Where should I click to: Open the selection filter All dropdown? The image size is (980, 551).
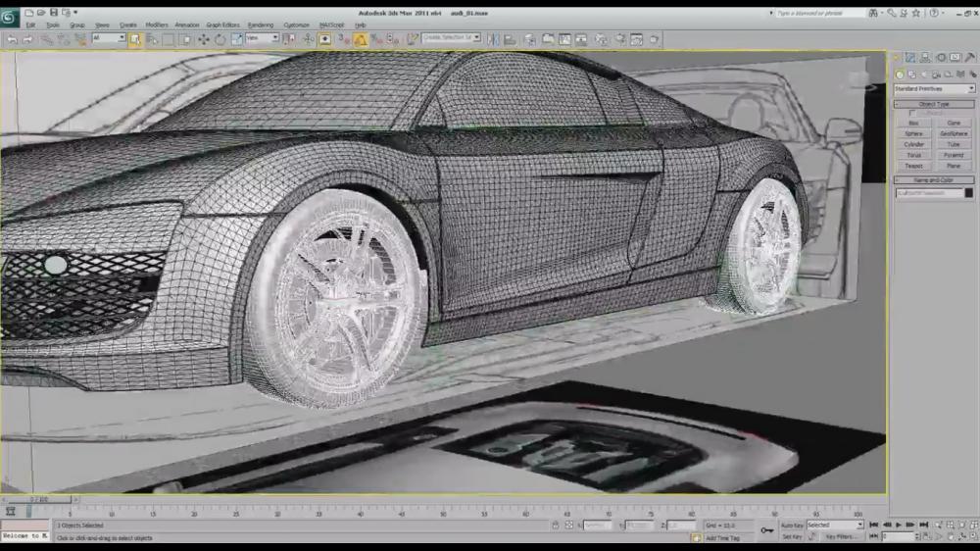(109, 38)
